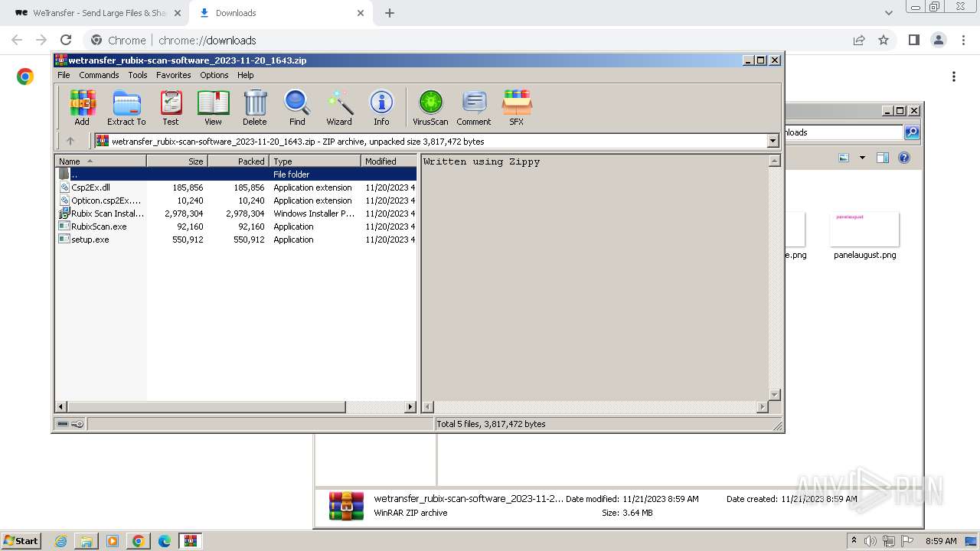Image resolution: width=980 pixels, height=551 pixels.
Task: Open Help menu
Action: click(246, 75)
